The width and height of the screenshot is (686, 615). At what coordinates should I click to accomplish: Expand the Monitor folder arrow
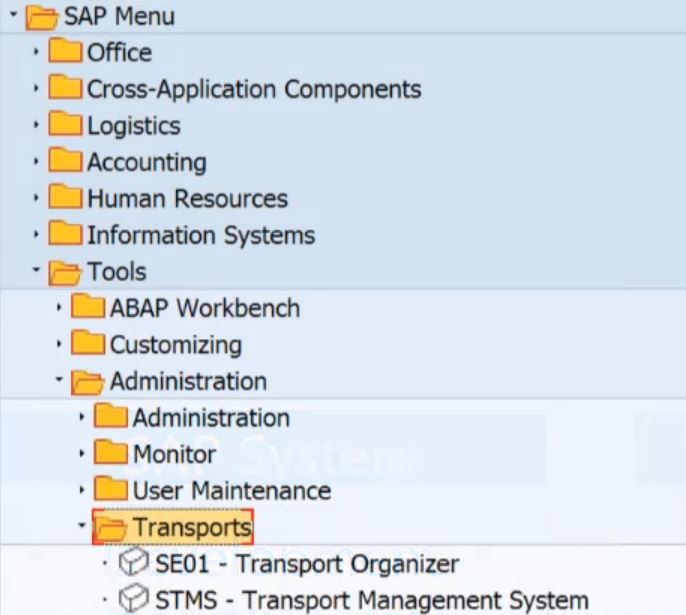[81, 454]
